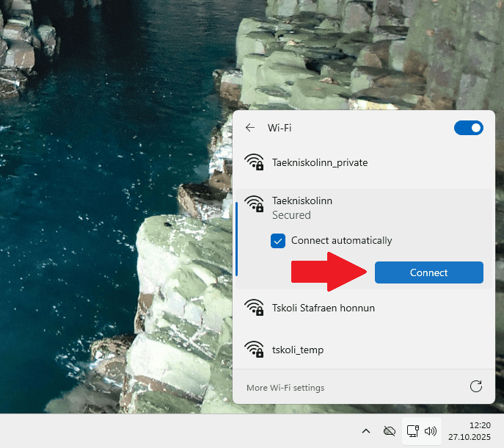Click the OneDrive cloud tray icon
The width and height of the screenshot is (504, 448).
pyautogui.click(x=390, y=431)
